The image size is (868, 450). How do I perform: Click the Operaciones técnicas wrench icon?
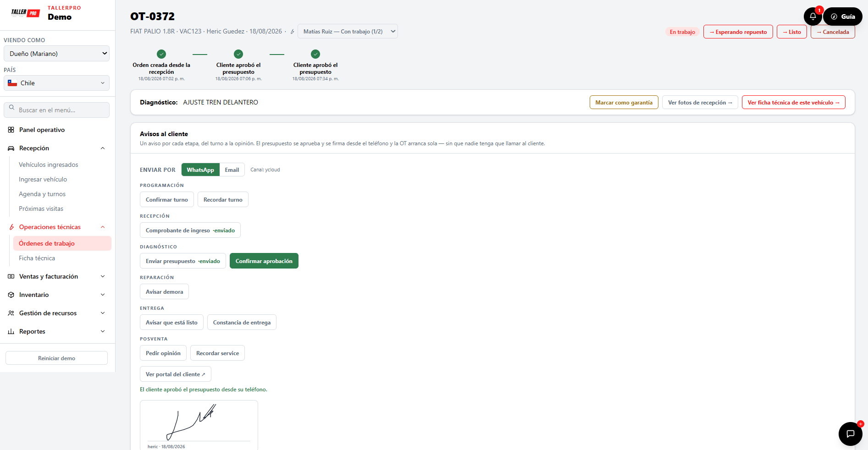point(11,227)
